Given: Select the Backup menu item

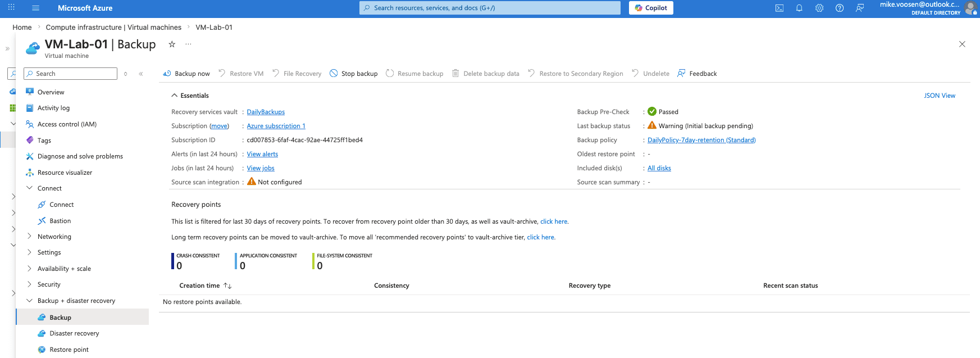Looking at the screenshot, I should point(82,318).
